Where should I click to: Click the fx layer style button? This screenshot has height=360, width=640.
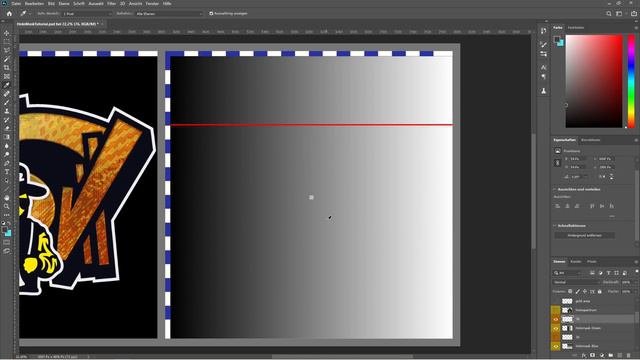(x=584, y=356)
